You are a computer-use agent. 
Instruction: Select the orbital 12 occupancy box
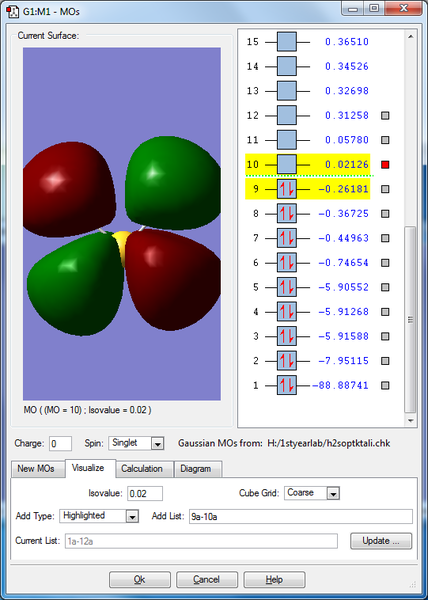(287, 115)
